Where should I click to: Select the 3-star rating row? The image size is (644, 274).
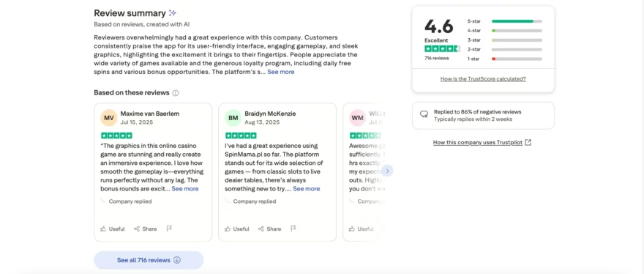pyautogui.click(x=504, y=40)
